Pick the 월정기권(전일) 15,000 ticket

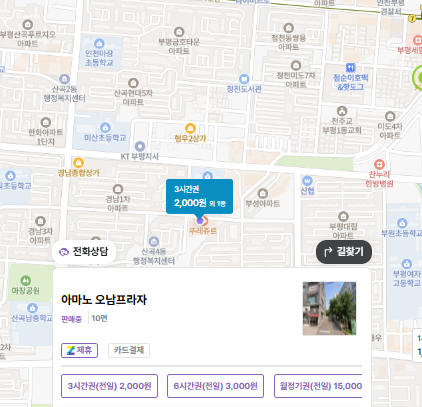pos(318,386)
